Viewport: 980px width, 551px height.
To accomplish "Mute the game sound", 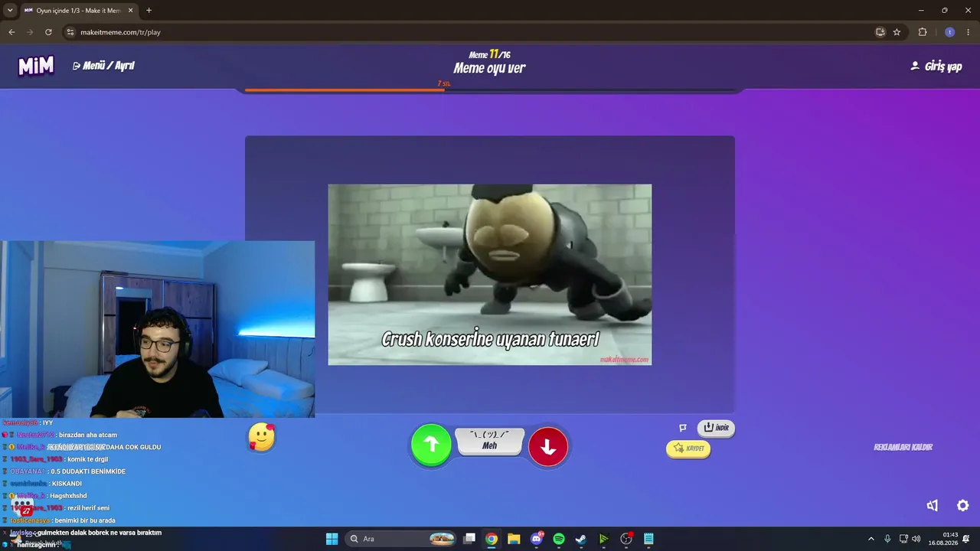I will [x=933, y=506].
